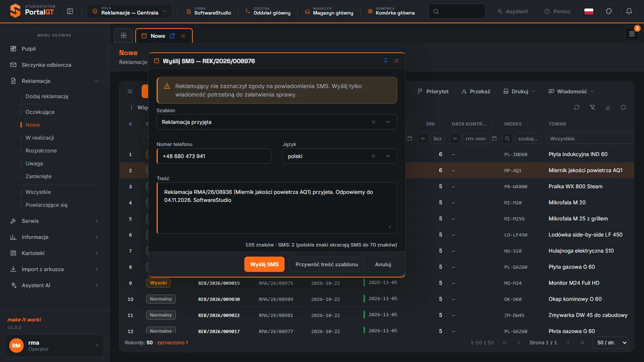Pop out the Nowe tab in new window
Screen dimensions: 644x362
pyautogui.click(x=172, y=36)
